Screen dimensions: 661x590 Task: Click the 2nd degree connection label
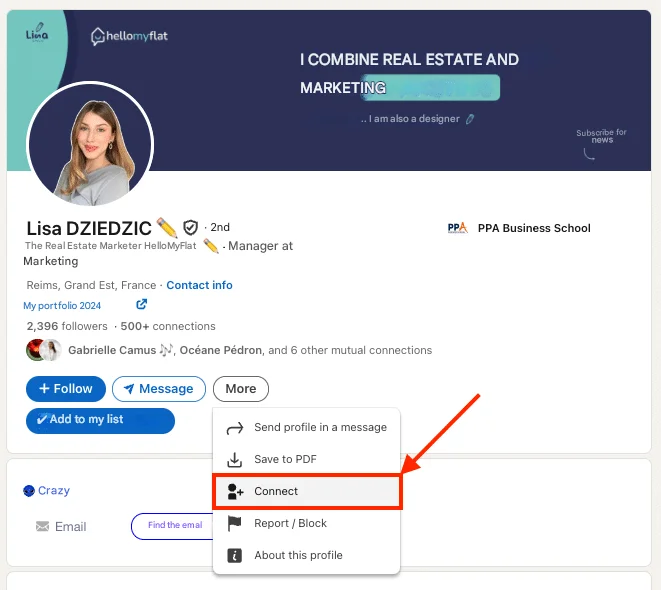[x=220, y=227]
